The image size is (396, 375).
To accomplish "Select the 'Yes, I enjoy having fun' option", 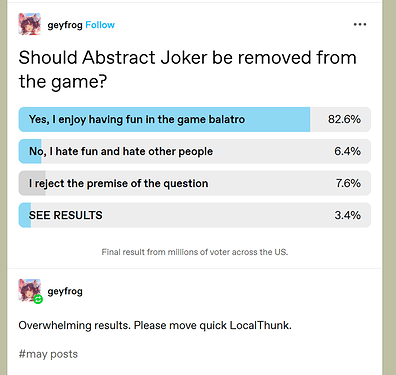I will coord(195,119).
